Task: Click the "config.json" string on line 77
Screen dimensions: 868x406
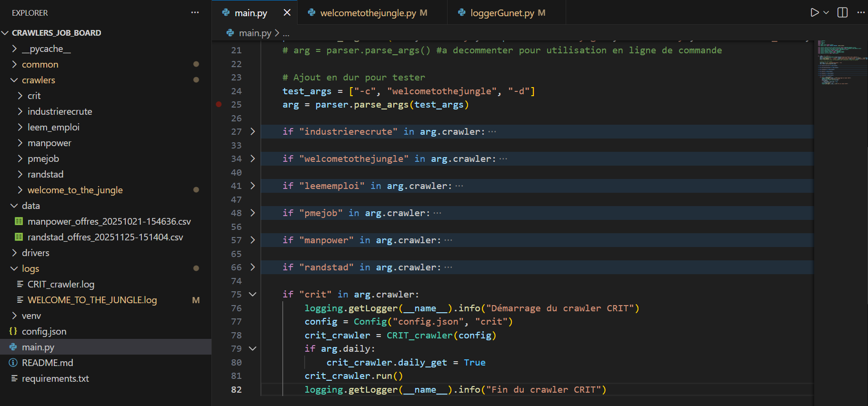Action: point(428,321)
